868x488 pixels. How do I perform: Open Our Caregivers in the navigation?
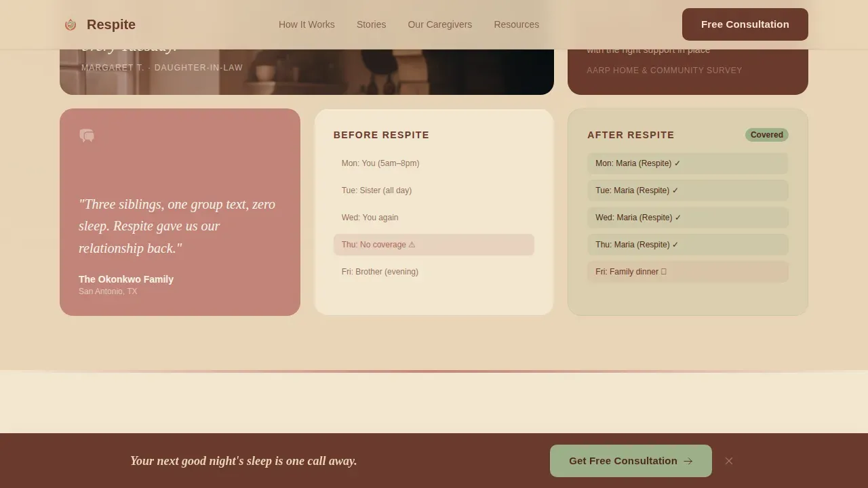(440, 24)
